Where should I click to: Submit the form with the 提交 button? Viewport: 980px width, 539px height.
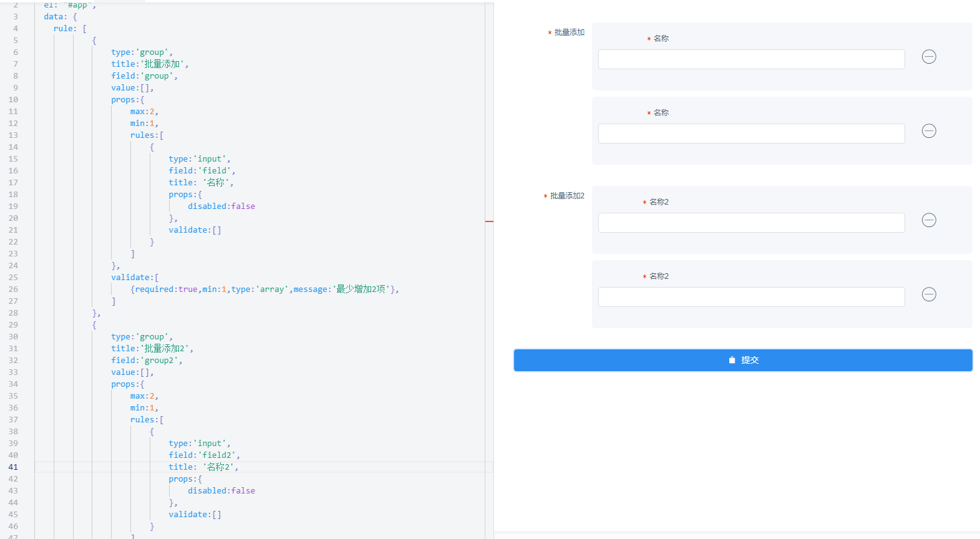tap(743, 360)
